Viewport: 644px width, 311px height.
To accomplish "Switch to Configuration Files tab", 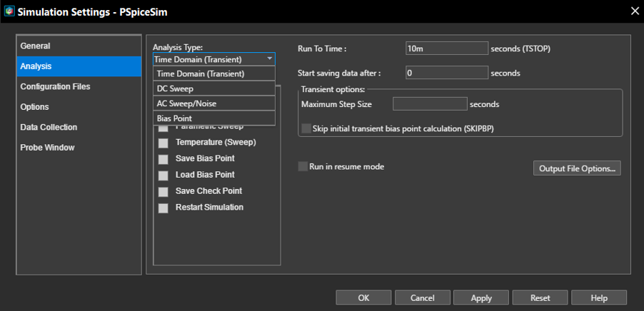I will click(79, 86).
